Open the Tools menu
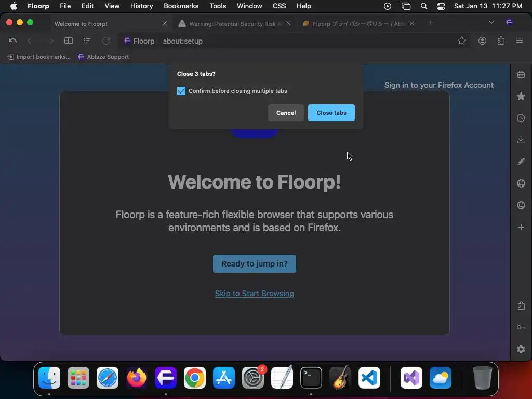This screenshot has height=399, width=532. [x=218, y=6]
